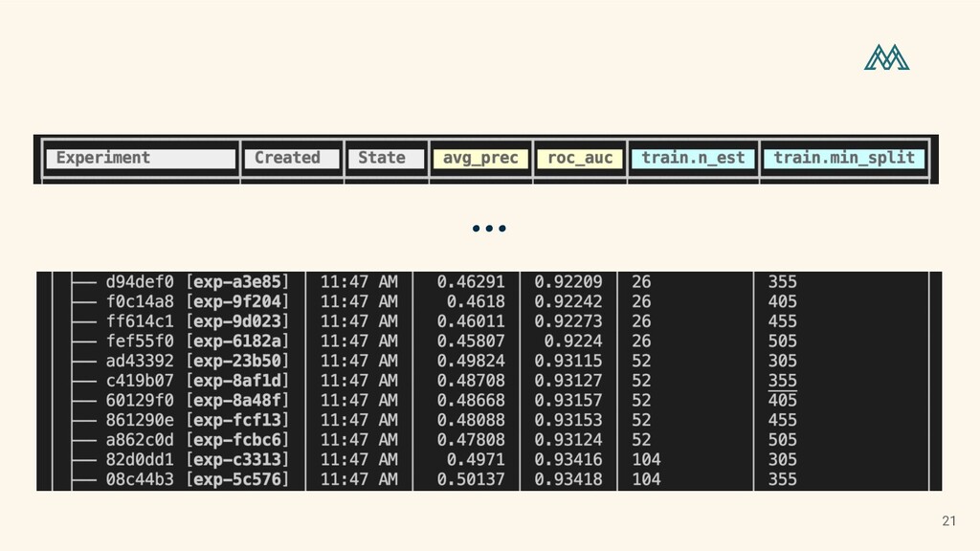Click avg_prec value 0.48668
The height and width of the screenshot is (551, 980).
(471, 401)
